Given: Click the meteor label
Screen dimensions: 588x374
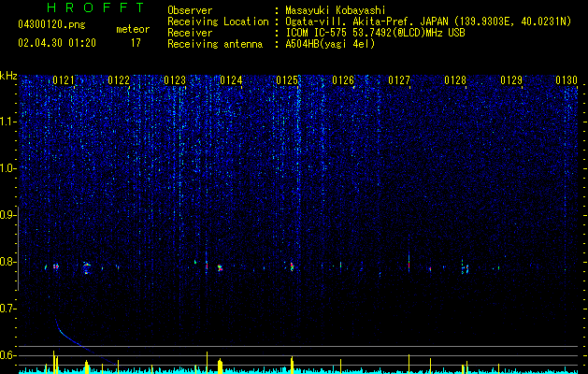Looking at the screenshot, I should tap(133, 29).
